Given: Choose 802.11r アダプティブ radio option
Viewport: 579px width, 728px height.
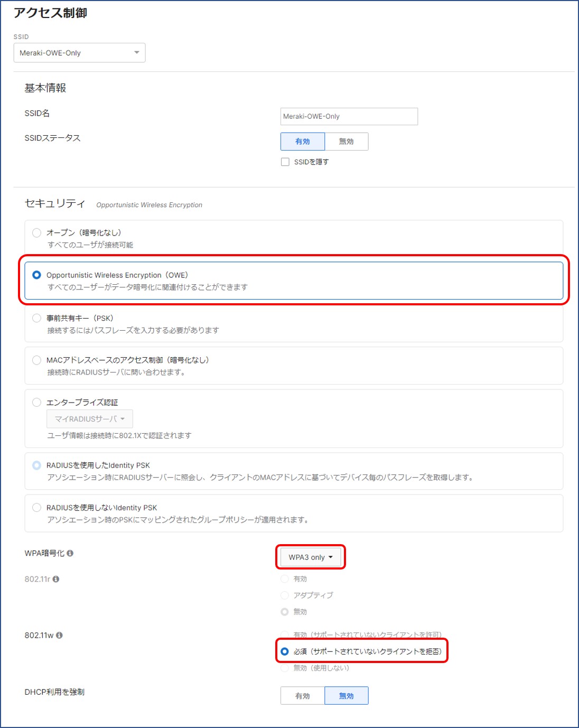Looking at the screenshot, I should pyautogui.click(x=285, y=595).
